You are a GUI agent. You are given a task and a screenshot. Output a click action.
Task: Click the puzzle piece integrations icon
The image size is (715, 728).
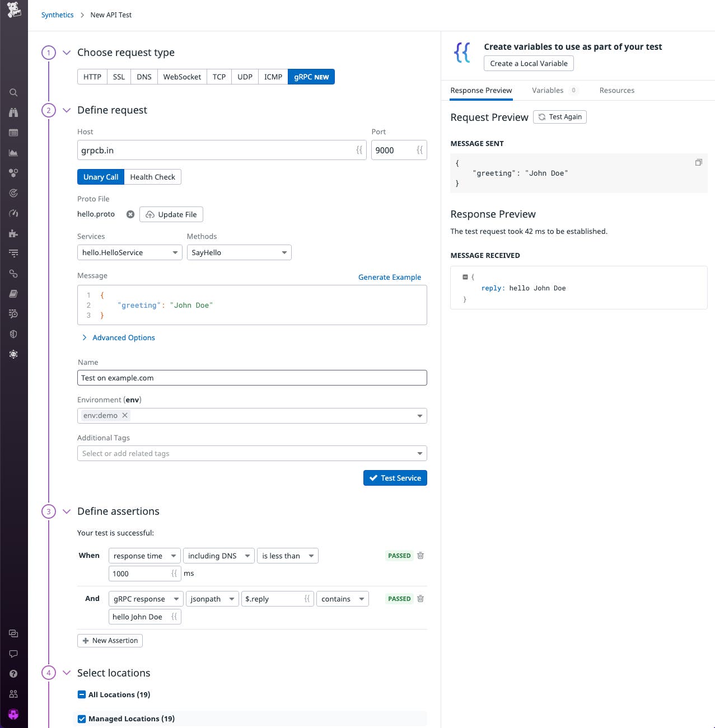13,233
